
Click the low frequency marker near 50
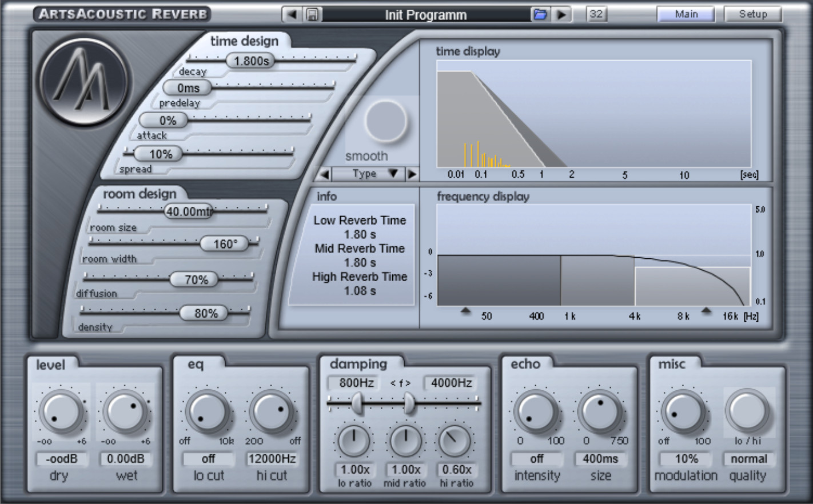click(465, 311)
